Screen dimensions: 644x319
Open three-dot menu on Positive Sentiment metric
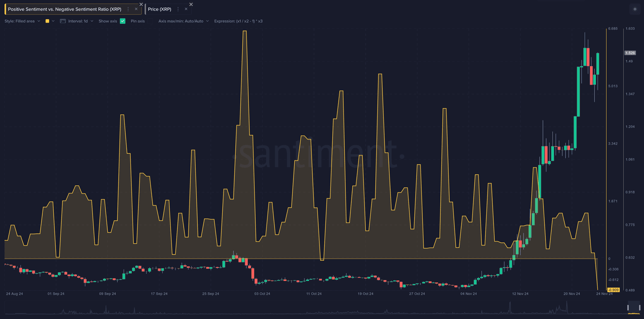(128, 9)
